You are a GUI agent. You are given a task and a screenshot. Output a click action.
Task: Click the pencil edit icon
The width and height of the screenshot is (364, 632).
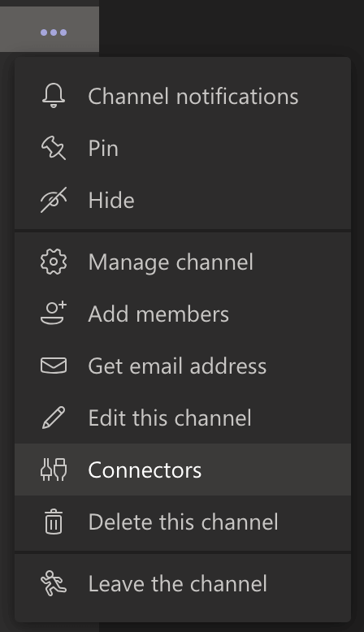(x=54, y=418)
